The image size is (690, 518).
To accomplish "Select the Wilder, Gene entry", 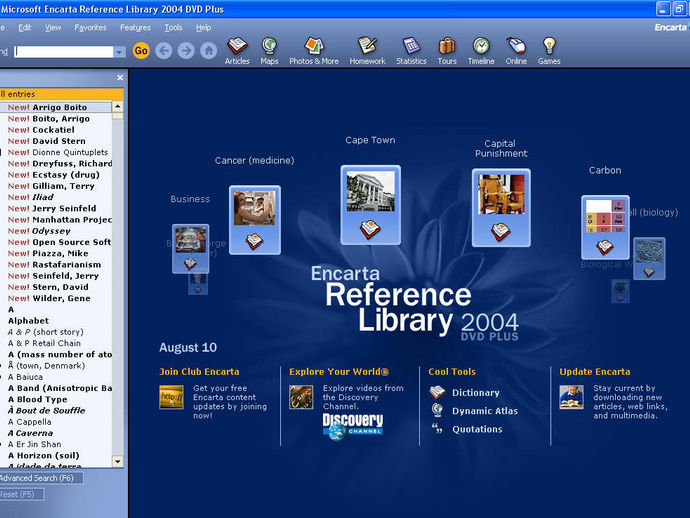I will [56, 298].
